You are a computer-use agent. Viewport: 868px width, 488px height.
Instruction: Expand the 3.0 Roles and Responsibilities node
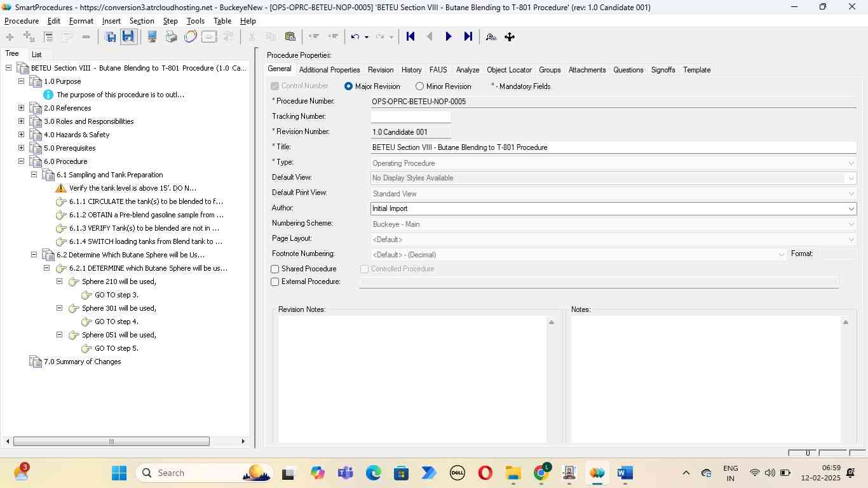point(21,121)
